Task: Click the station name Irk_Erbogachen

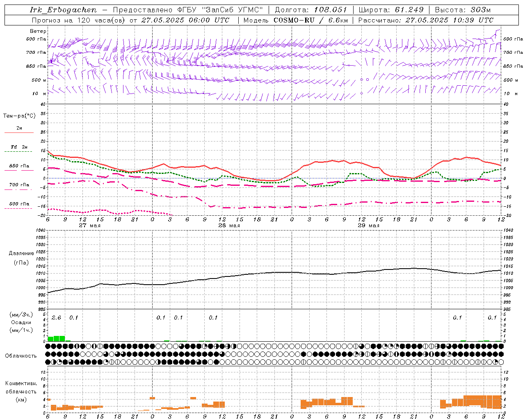Action: pos(63,10)
